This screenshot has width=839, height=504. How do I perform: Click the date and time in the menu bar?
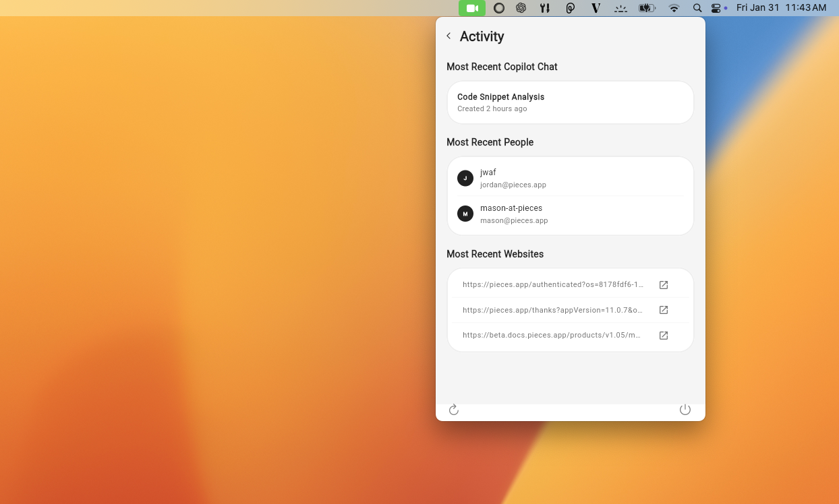tap(781, 8)
